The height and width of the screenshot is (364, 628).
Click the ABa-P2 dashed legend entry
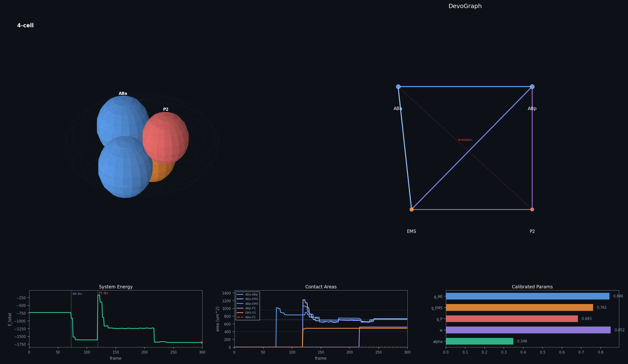250,318
